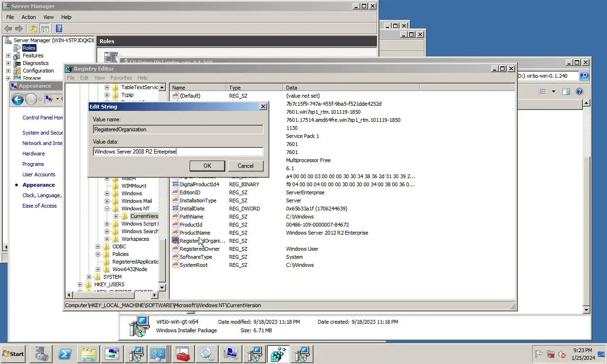The height and width of the screenshot is (364, 607).
Task: Collapse the Windows NT registry key
Action: (x=107, y=209)
